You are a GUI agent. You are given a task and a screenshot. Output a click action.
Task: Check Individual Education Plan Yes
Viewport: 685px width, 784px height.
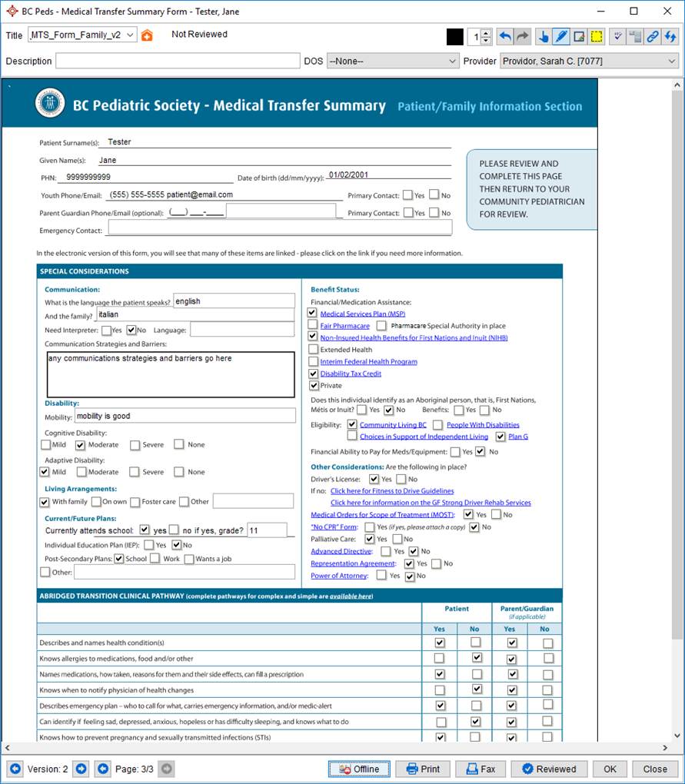pyautogui.click(x=148, y=544)
